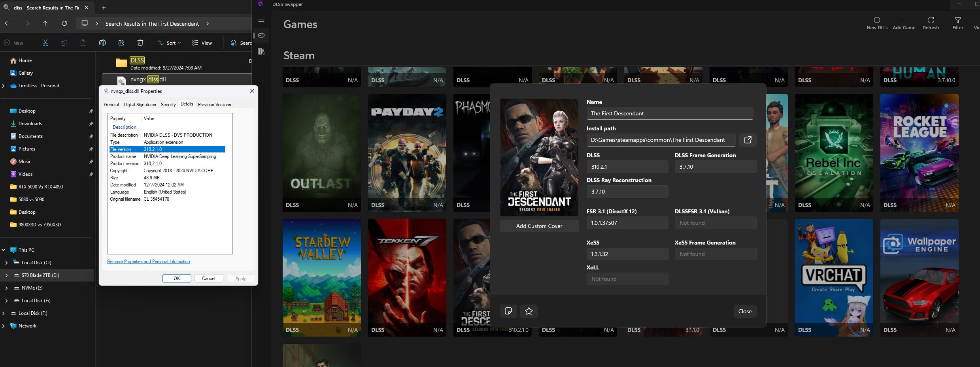
Task: Refresh the games list
Action: click(931, 23)
